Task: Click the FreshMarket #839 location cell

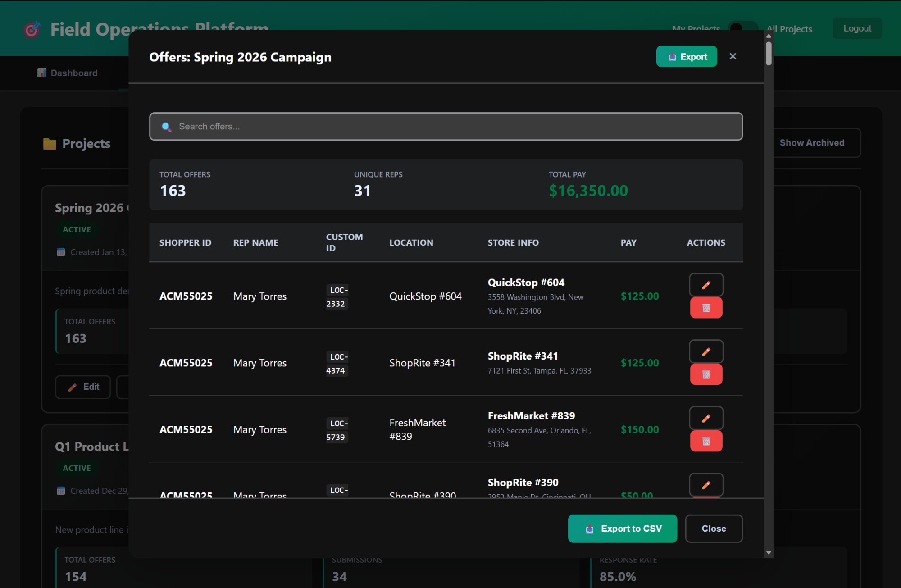Action: [x=417, y=429]
